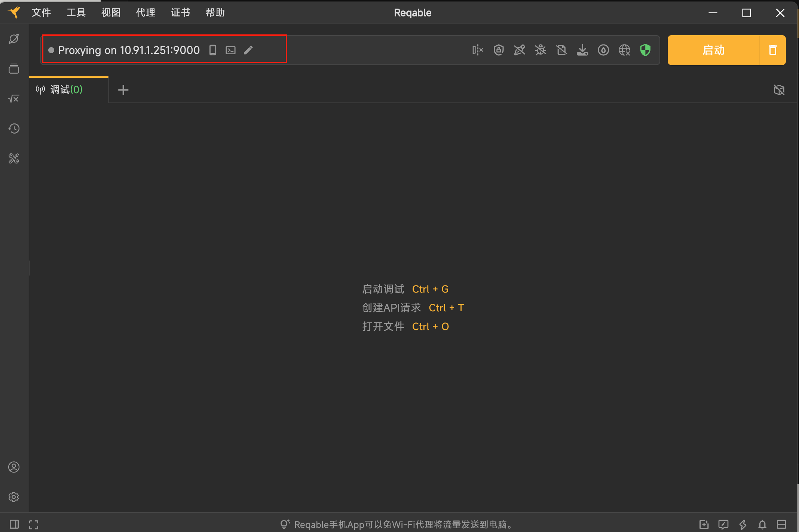Click the download-to-disk toolbar icon
The height and width of the screenshot is (532, 799).
click(x=582, y=50)
